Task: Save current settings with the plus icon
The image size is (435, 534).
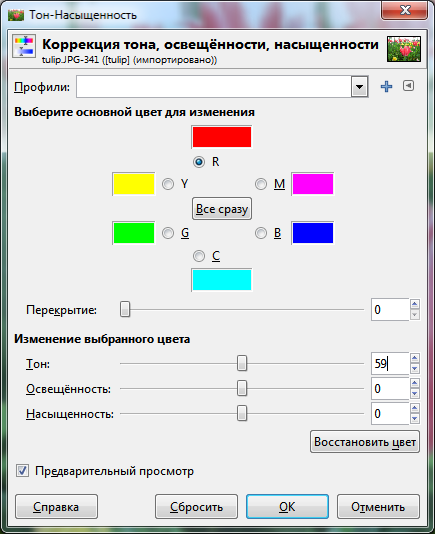Action: [386, 87]
